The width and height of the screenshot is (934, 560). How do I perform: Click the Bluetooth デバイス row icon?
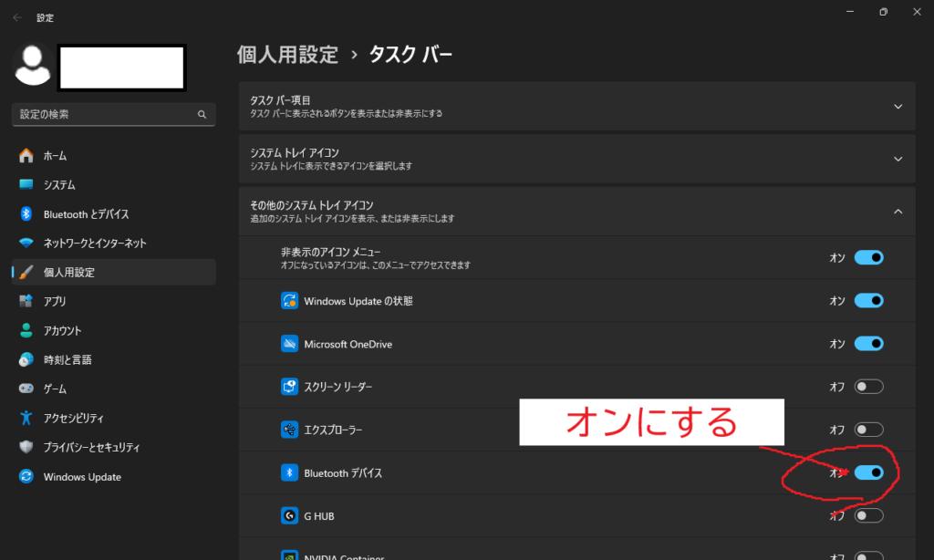tap(290, 472)
